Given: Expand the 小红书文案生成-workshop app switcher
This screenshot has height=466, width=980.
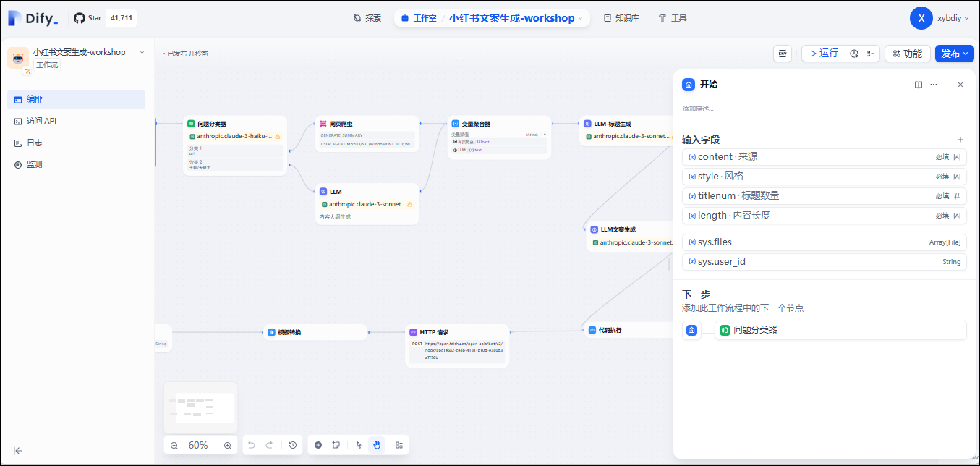Looking at the screenshot, I should click(516, 18).
